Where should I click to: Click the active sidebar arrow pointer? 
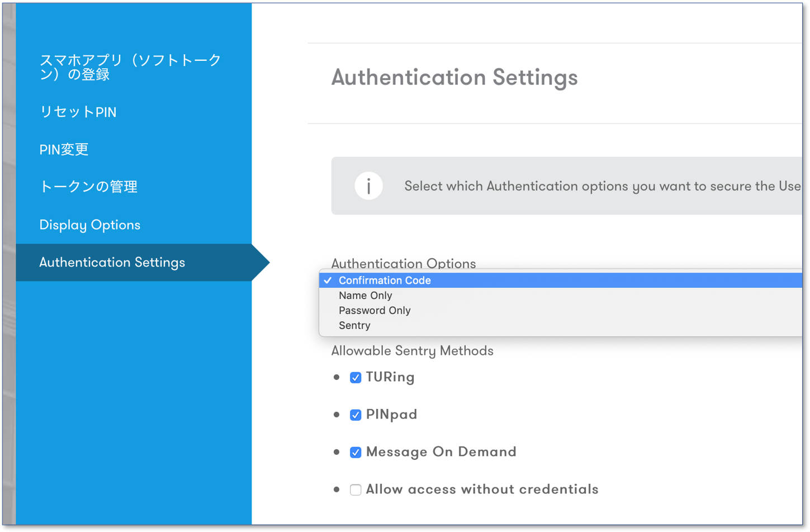[x=260, y=263]
